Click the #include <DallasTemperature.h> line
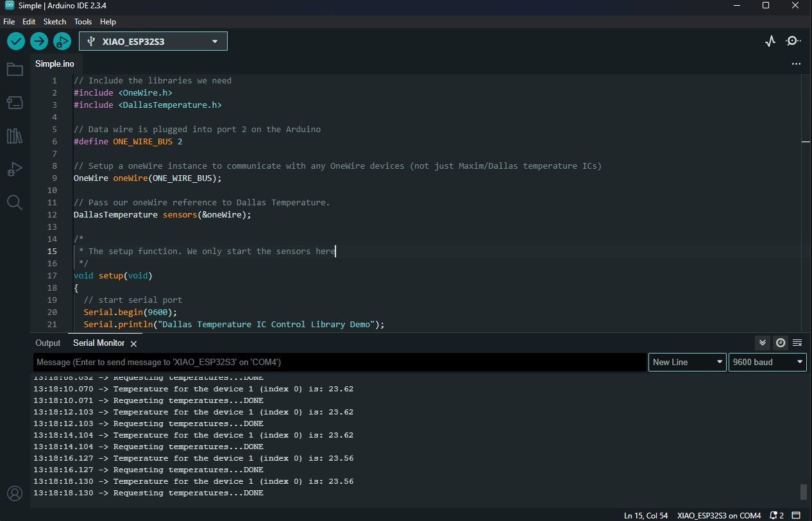 click(148, 105)
